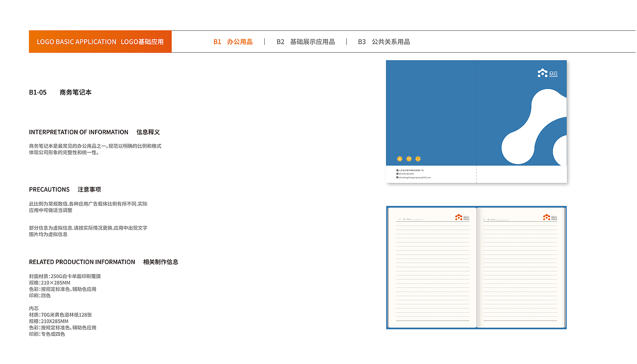Switch to the B2 基础展示应用品 tab
This screenshot has height=364, width=637.
click(x=306, y=42)
